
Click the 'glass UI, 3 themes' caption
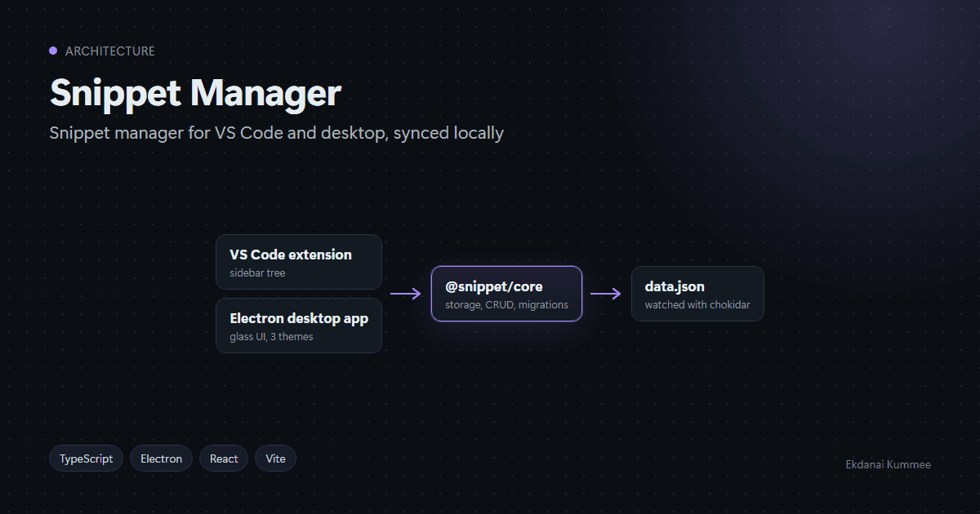[x=271, y=337]
